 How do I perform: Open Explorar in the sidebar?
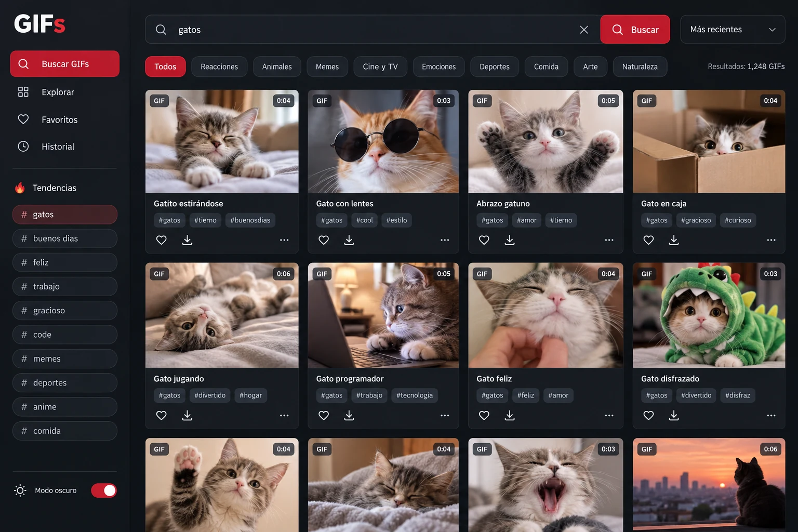[65, 92]
